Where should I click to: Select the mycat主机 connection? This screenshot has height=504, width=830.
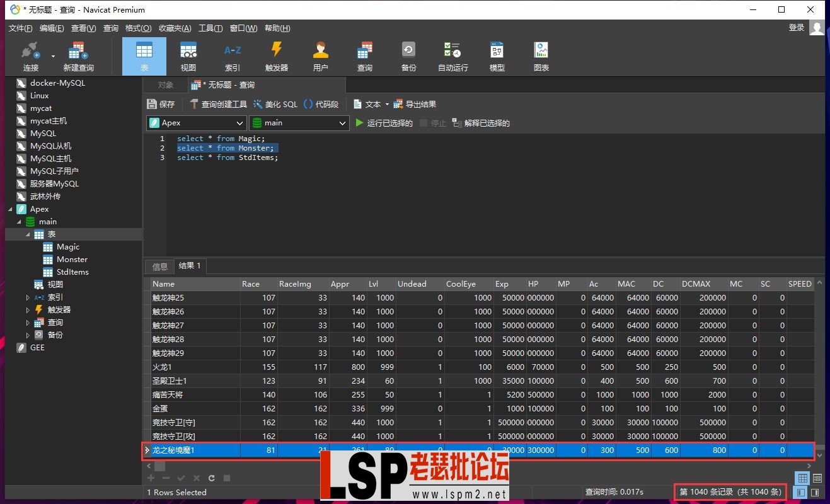[x=49, y=121]
